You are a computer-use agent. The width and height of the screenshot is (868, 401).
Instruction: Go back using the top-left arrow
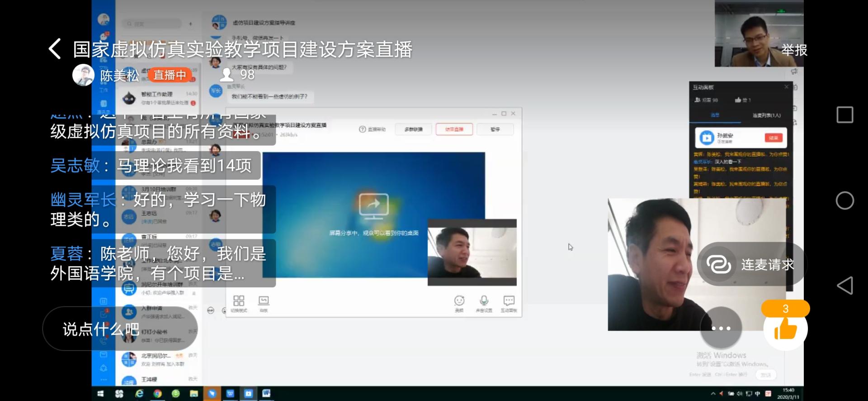click(x=55, y=49)
